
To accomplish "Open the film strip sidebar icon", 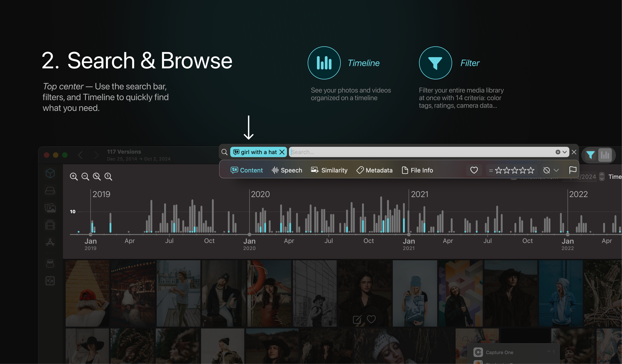I will (x=50, y=225).
